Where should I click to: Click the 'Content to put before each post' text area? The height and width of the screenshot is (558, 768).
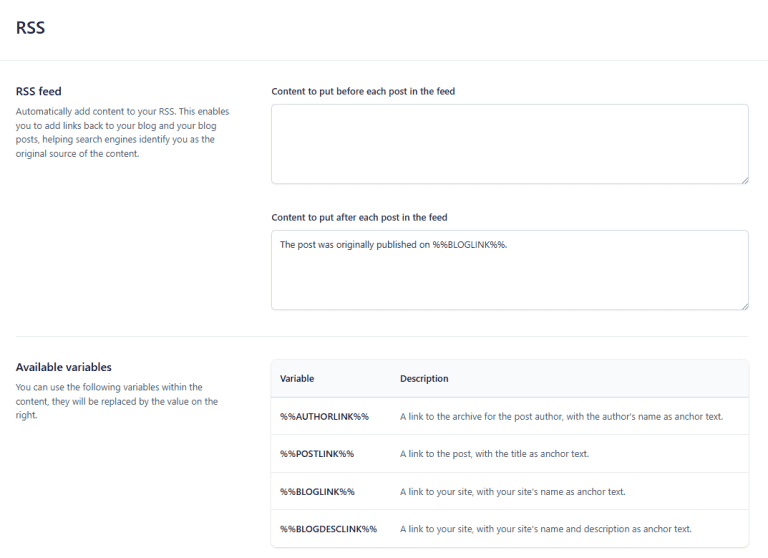pyautogui.click(x=509, y=144)
